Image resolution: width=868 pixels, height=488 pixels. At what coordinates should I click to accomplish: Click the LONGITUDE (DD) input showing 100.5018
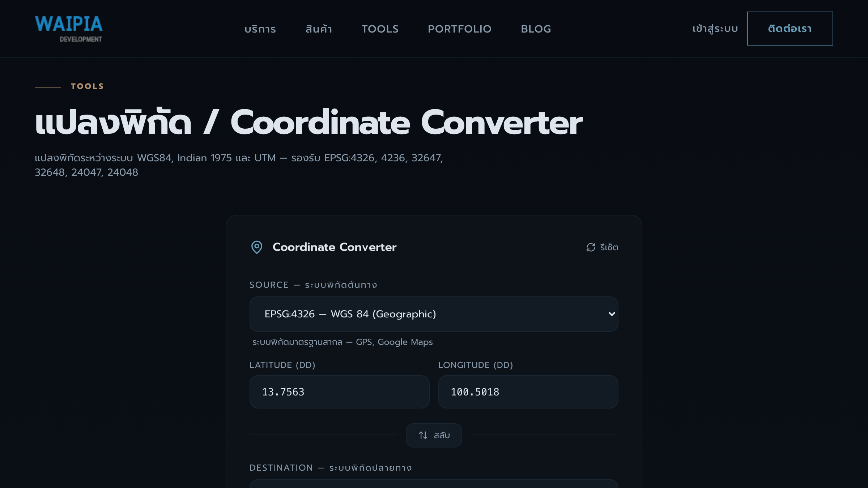[x=528, y=392]
